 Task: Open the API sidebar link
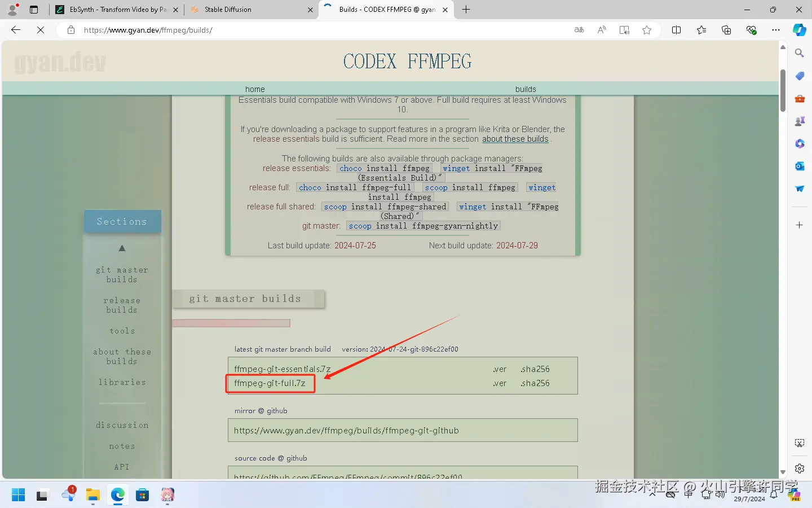pyautogui.click(x=122, y=467)
